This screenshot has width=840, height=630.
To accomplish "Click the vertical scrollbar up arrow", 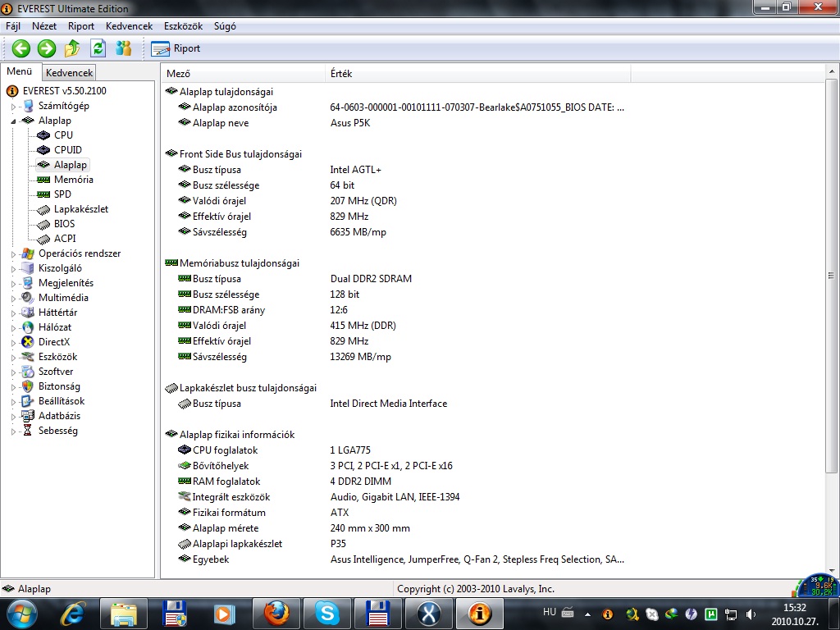I will click(832, 71).
